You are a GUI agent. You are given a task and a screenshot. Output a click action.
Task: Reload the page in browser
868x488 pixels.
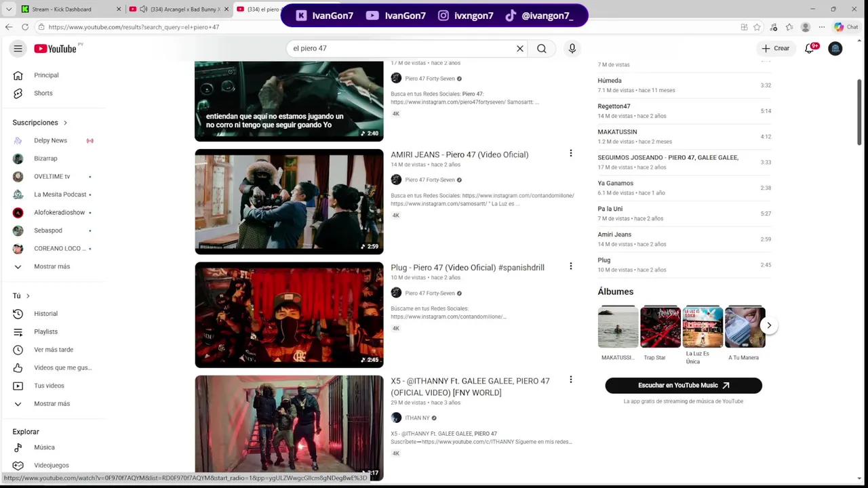[25, 27]
